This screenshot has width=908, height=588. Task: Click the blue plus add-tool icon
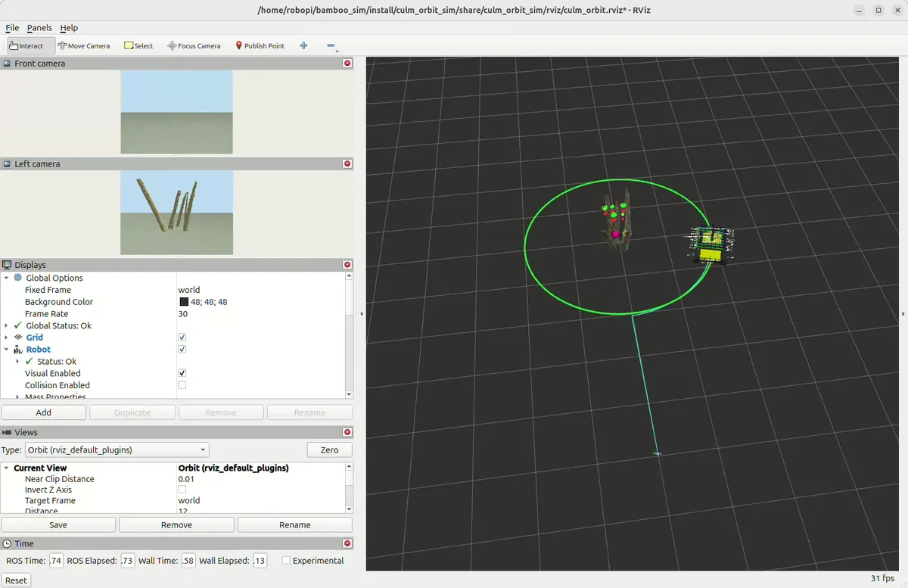pyautogui.click(x=303, y=45)
